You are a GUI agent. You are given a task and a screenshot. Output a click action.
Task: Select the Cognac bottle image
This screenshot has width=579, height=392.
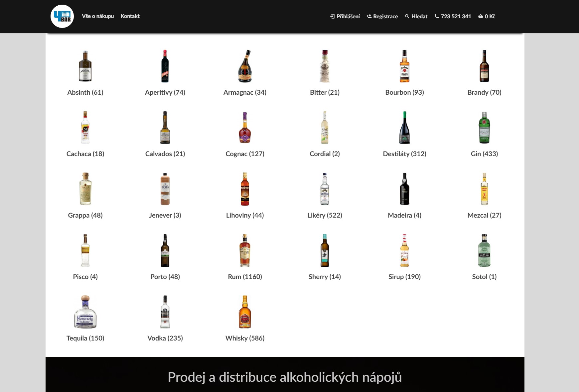[245, 128]
